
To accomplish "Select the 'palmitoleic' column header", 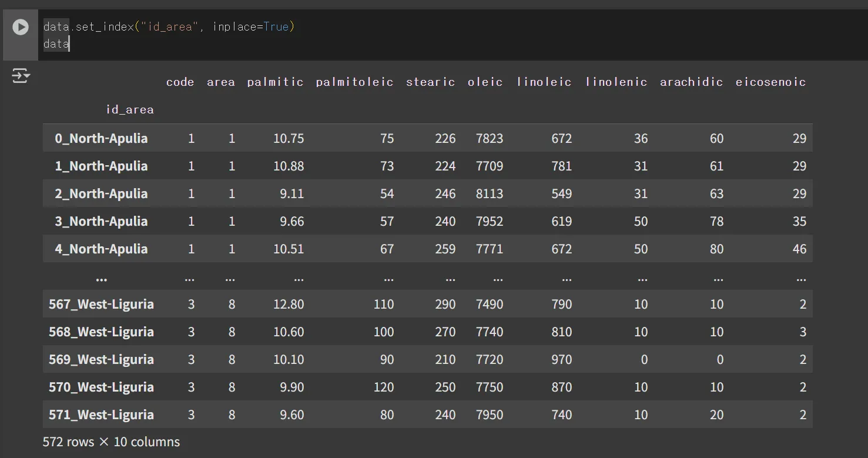I will [355, 82].
